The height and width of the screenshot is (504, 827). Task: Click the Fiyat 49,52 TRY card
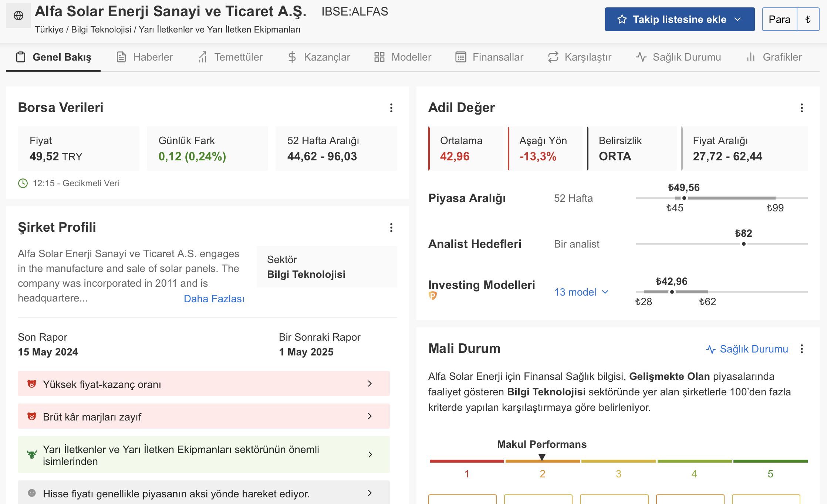pyautogui.click(x=78, y=149)
